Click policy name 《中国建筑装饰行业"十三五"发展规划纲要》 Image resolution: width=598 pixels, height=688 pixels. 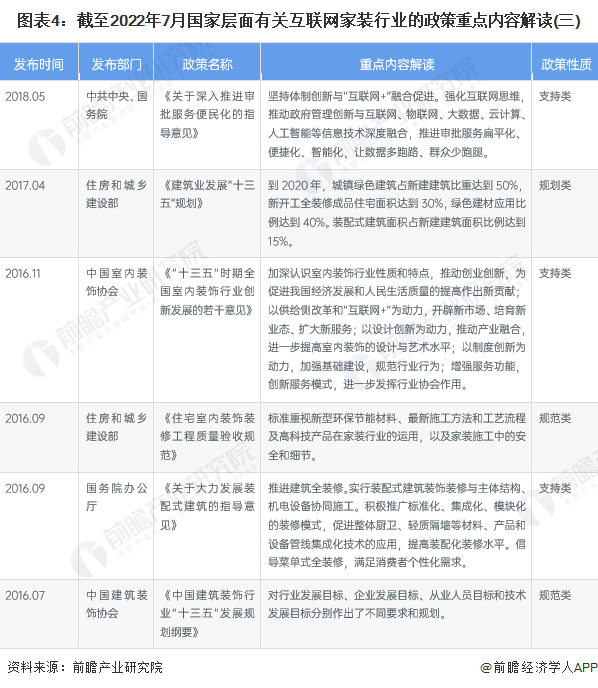point(207,614)
